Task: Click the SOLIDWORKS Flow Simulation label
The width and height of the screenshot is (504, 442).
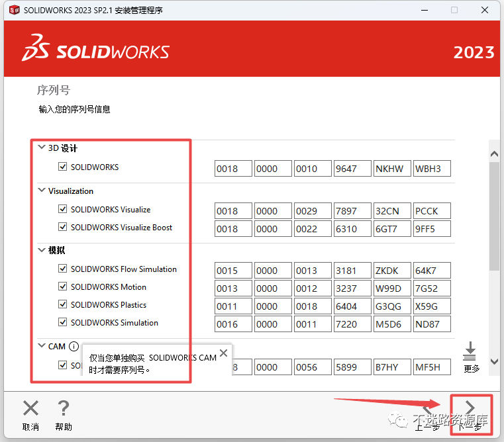Action: (124, 269)
